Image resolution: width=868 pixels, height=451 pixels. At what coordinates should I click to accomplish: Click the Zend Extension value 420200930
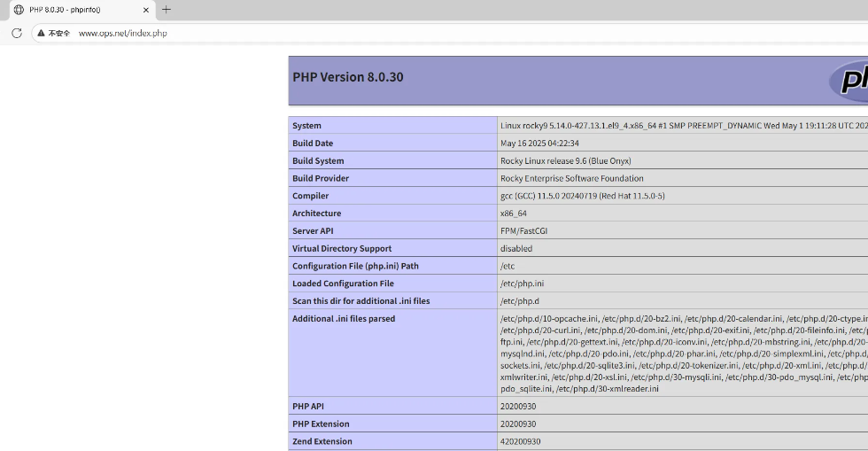pyautogui.click(x=520, y=441)
